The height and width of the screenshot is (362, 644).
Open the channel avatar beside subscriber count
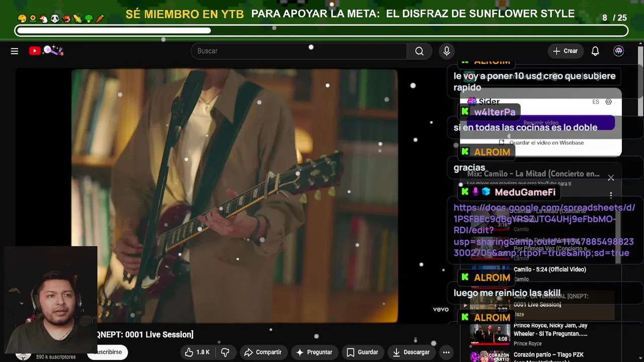coord(23,355)
